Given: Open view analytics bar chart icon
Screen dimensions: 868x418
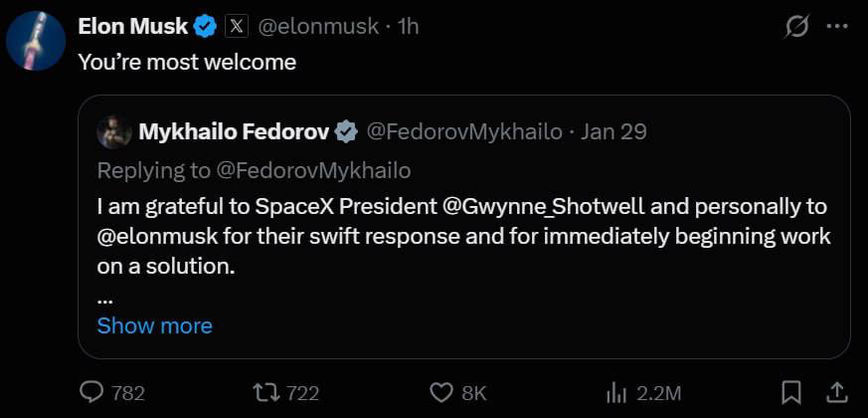Looking at the screenshot, I should click(615, 392).
